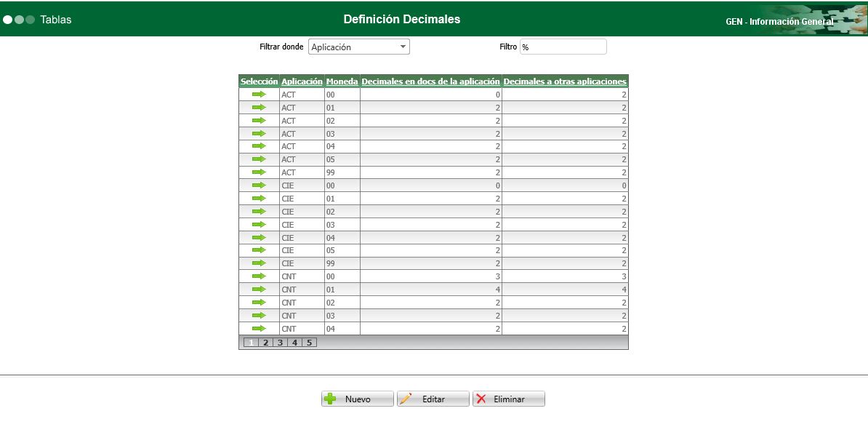The width and height of the screenshot is (868, 427).
Task: Open the Tablas menu in header
Action: [x=56, y=20]
